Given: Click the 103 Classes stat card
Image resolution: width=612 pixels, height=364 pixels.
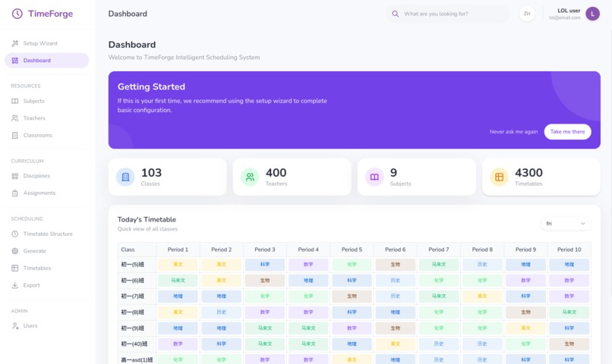Looking at the screenshot, I should pos(168,177).
